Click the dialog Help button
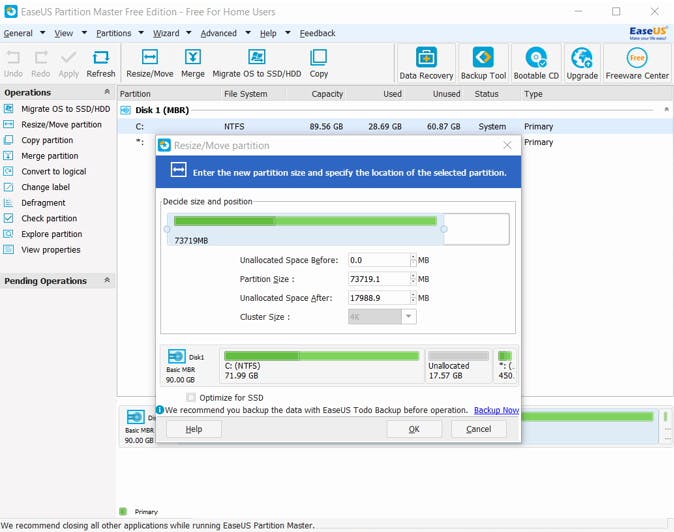Viewport: 674px width, 532px height. click(194, 429)
